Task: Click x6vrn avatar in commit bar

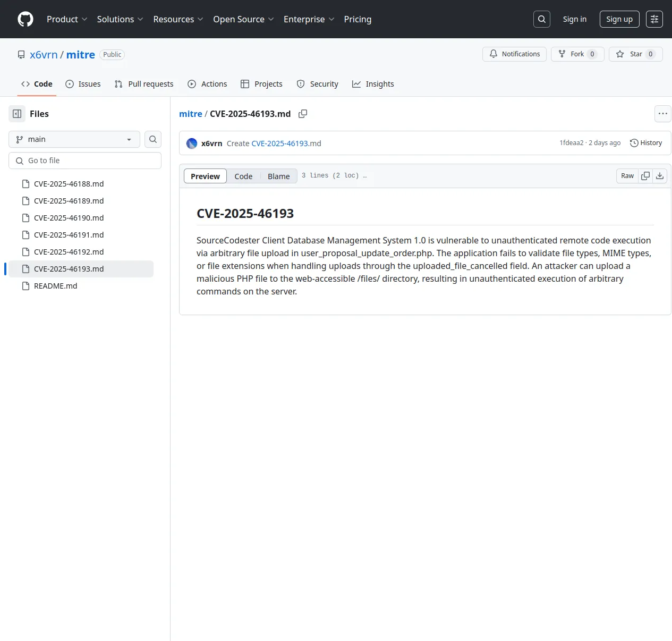Action: 192,144
